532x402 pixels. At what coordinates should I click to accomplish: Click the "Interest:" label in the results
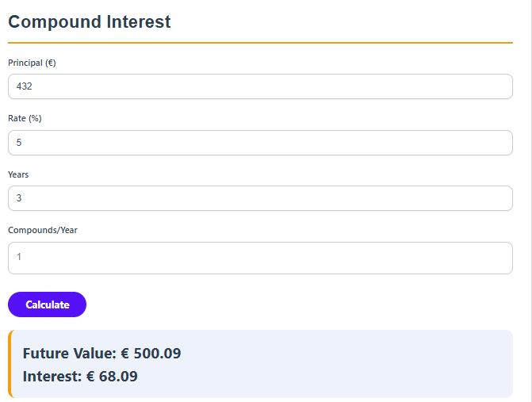coord(52,377)
